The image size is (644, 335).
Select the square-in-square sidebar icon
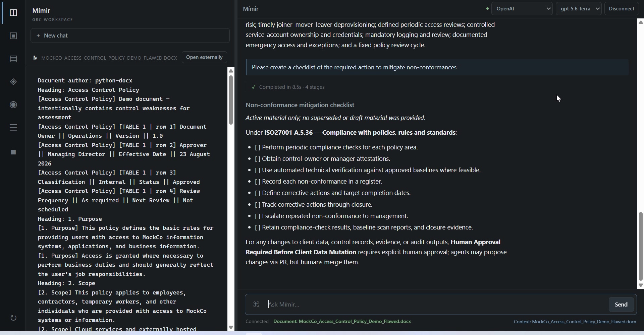(13, 36)
